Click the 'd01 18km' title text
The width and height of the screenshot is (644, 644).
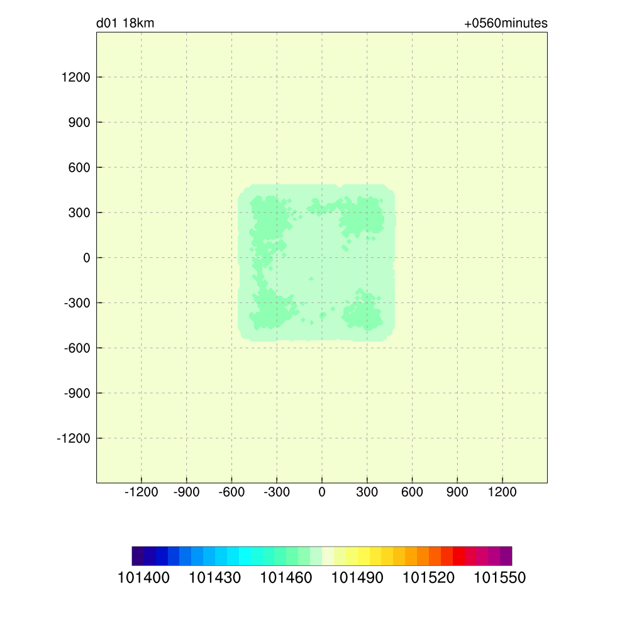pos(125,23)
